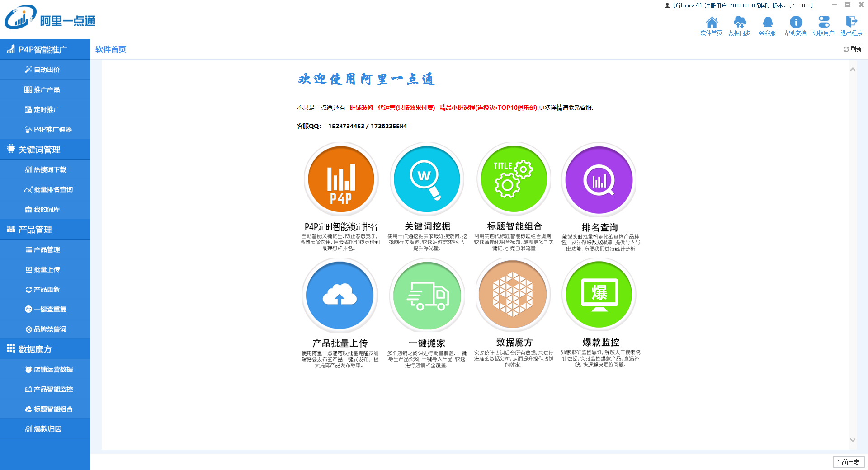Open QQ客服 bell icon
The width and height of the screenshot is (868, 470).
tap(767, 26)
